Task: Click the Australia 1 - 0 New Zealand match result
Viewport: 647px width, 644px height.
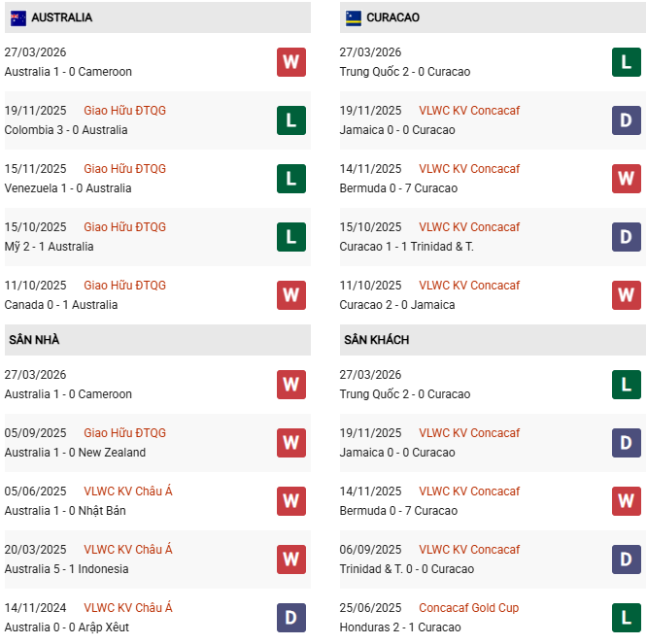Action: [x=75, y=453]
